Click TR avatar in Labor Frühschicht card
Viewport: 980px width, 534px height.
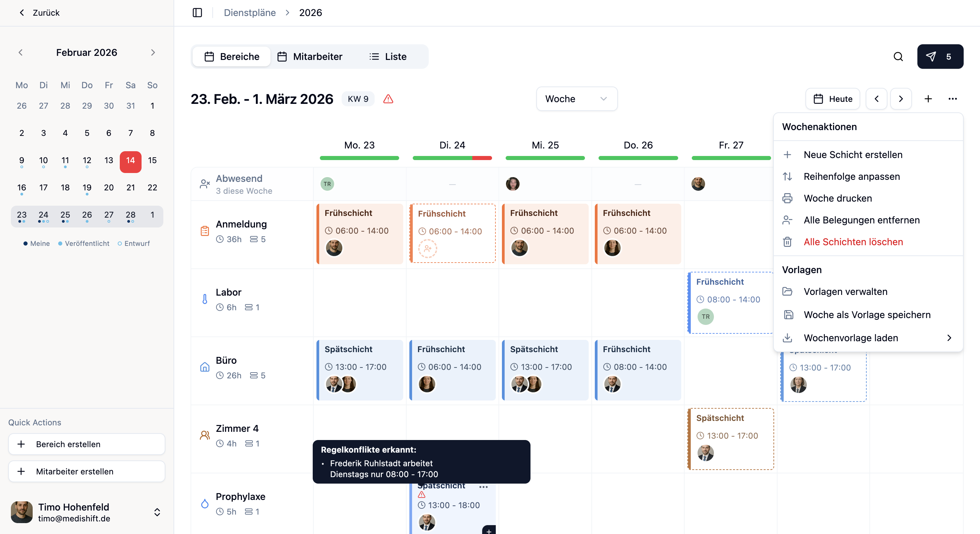pyautogui.click(x=706, y=316)
